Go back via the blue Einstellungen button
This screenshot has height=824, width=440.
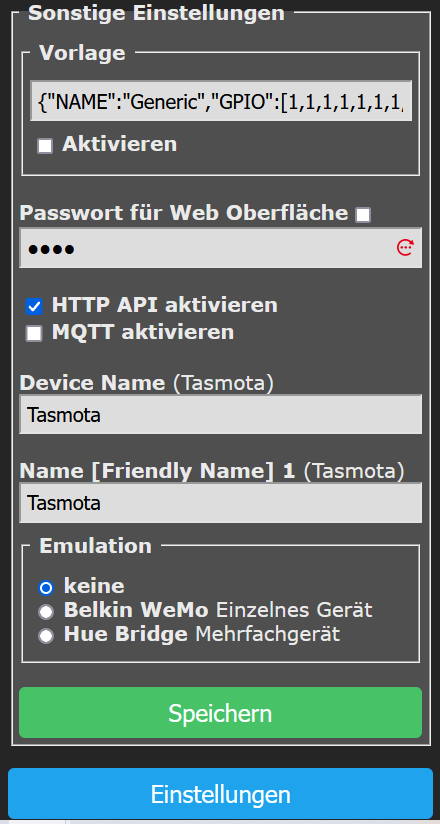(x=221, y=794)
